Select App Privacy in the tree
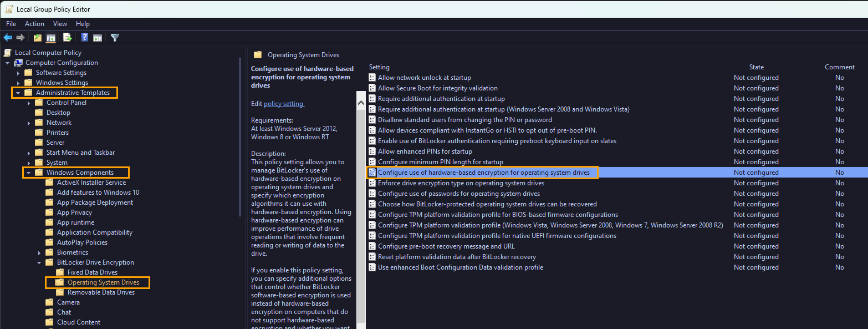 [x=74, y=212]
